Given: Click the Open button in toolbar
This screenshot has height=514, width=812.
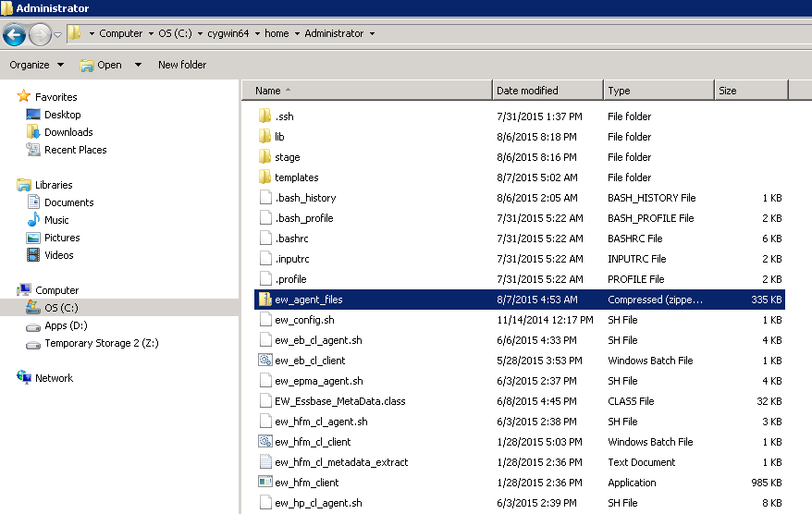Looking at the screenshot, I should pyautogui.click(x=101, y=65).
